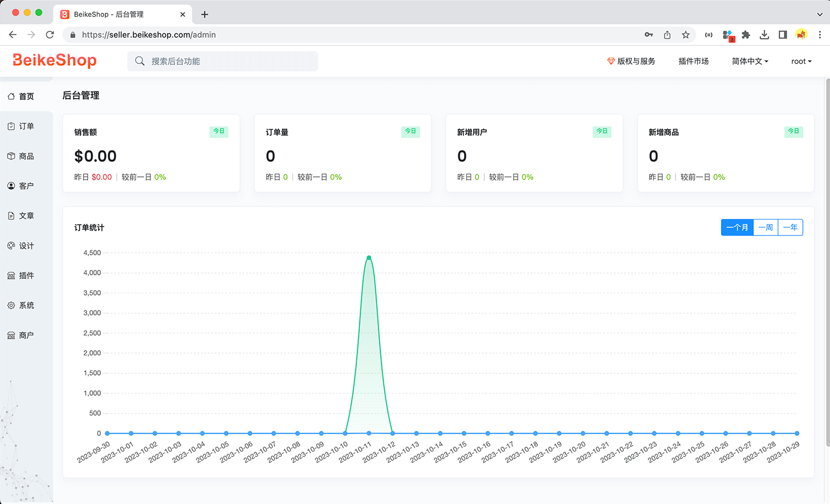Click the curly braces extension icon

click(708, 35)
